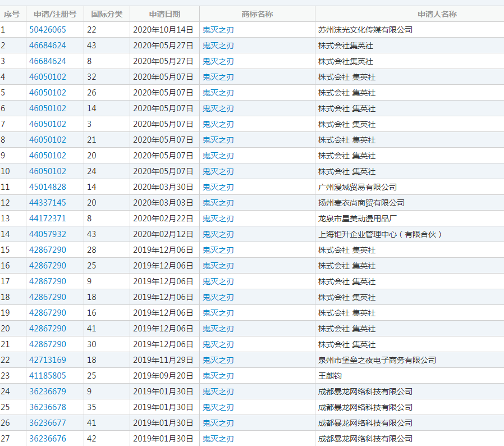This screenshot has width=504, height=446.
Task: Click application number 44337145
Action: 48,203
